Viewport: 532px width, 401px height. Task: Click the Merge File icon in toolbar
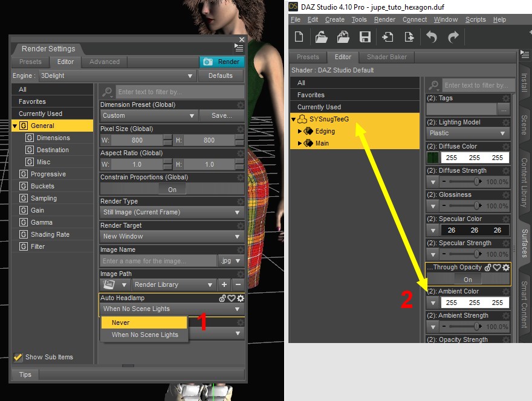tap(343, 37)
